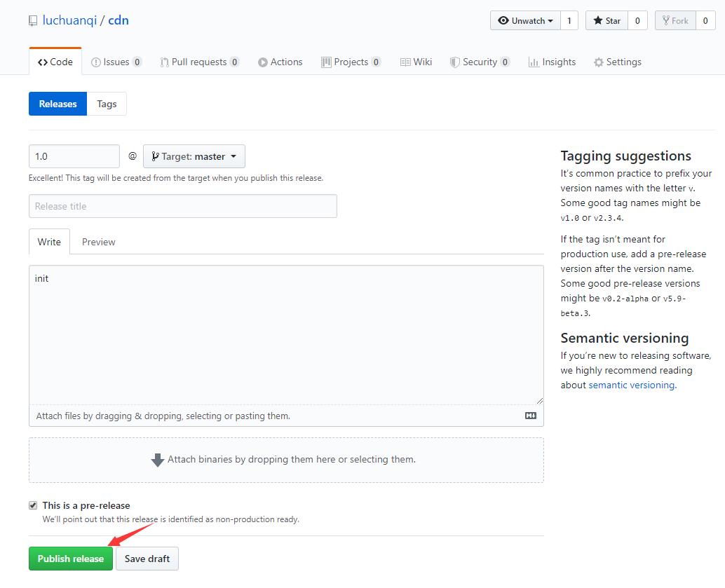The image size is (725, 588).
Task: Click the Publish release button
Action: point(70,559)
